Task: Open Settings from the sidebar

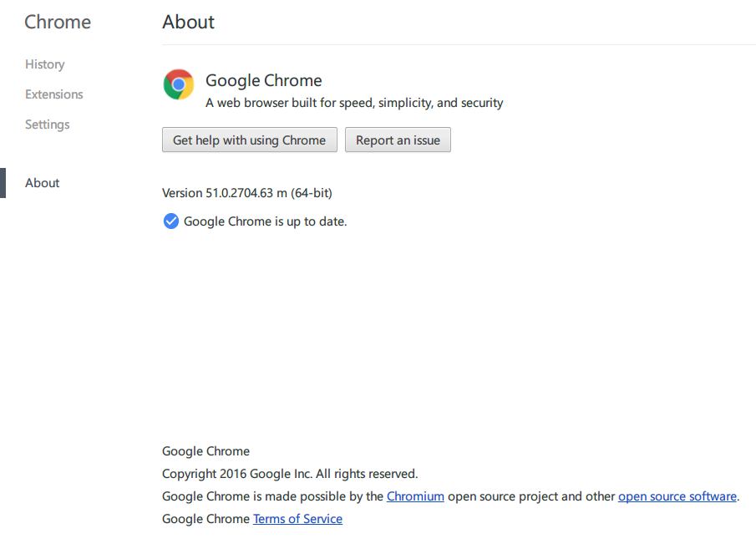Action: 48,125
